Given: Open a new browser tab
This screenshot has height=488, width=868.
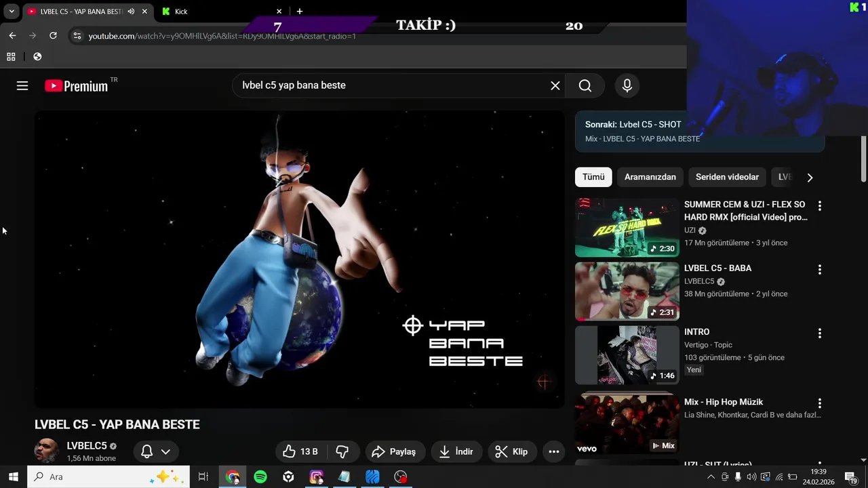Looking at the screenshot, I should pyautogui.click(x=300, y=12).
